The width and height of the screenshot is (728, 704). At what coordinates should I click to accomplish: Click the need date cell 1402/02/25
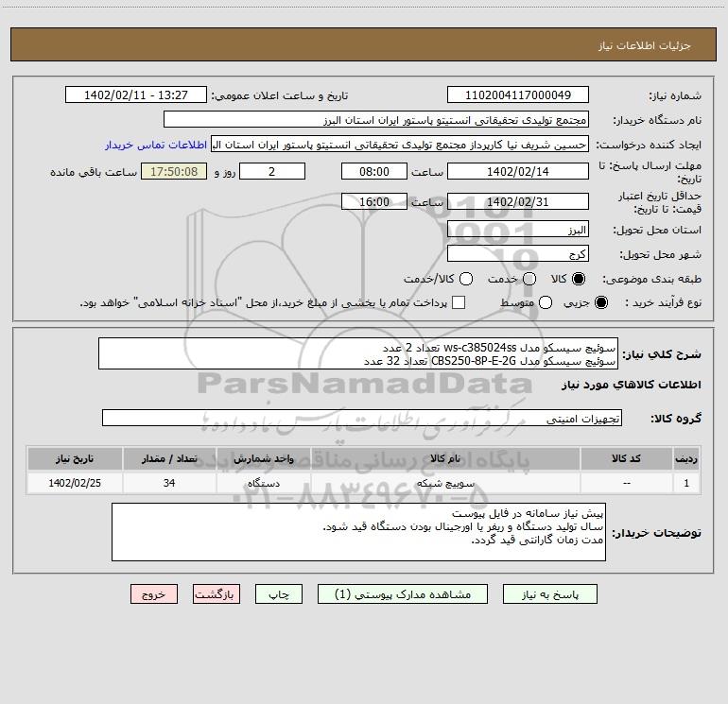point(75,483)
